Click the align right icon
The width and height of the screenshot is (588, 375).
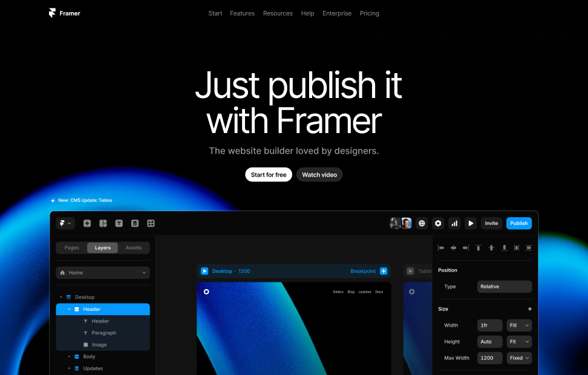(x=466, y=248)
